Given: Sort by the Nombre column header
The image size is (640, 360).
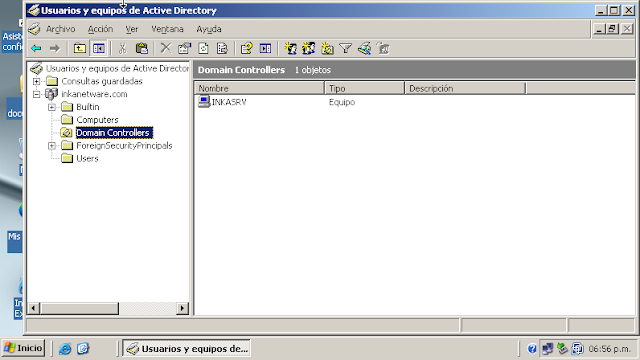Looking at the screenshot, I should (x=259, y=88).
